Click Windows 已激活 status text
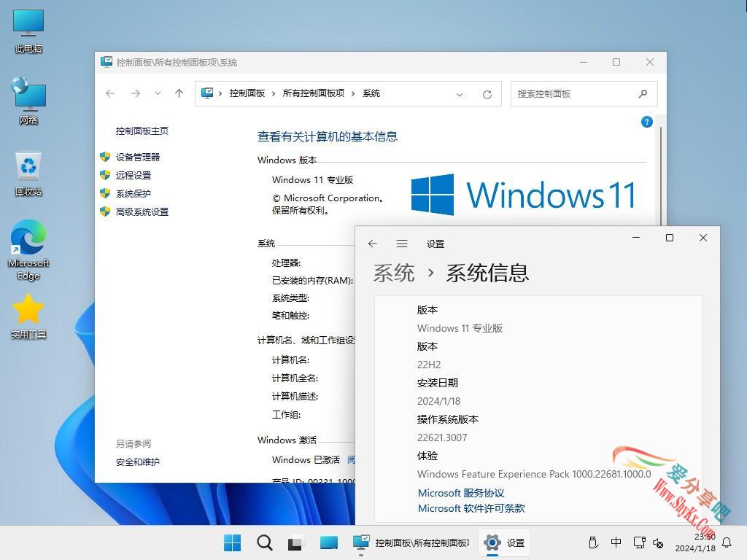The image size is (747, 560). 306,459
